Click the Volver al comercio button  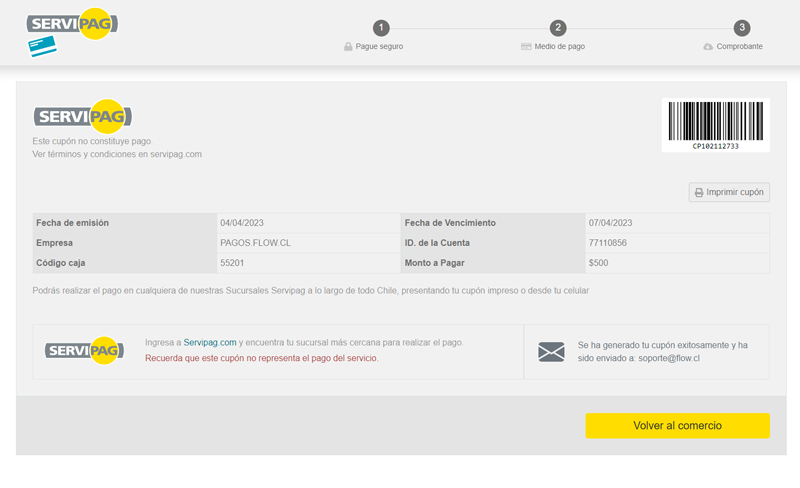pyautogui.click(x=678, y=426)
